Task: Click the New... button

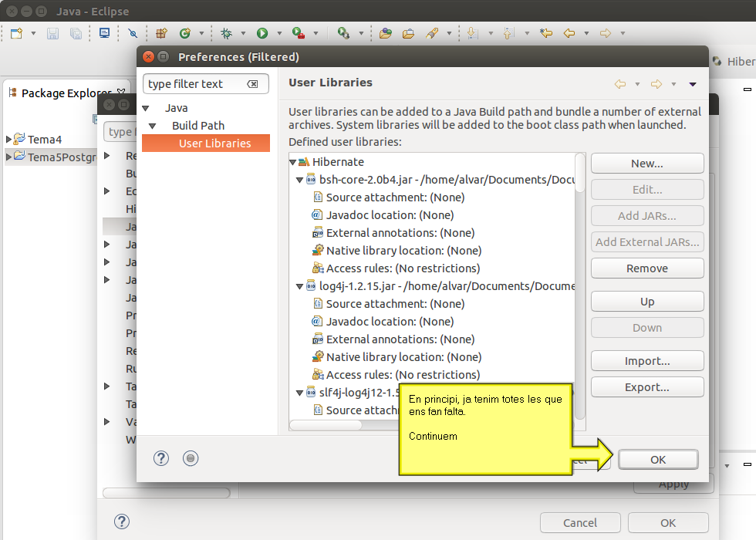Action: click(x=647, y=164)
